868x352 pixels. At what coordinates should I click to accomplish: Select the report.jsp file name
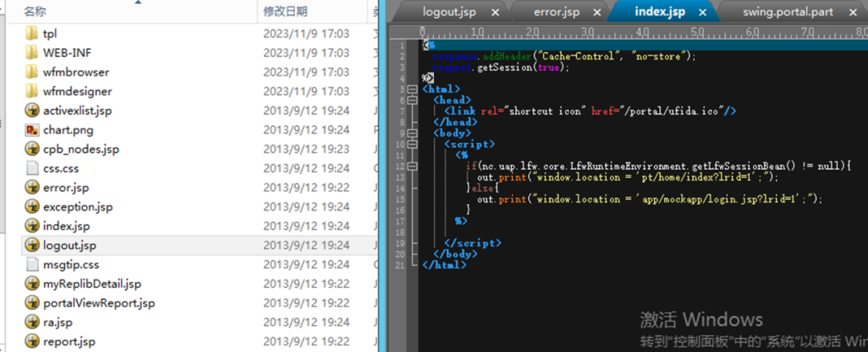click(69, 342)
